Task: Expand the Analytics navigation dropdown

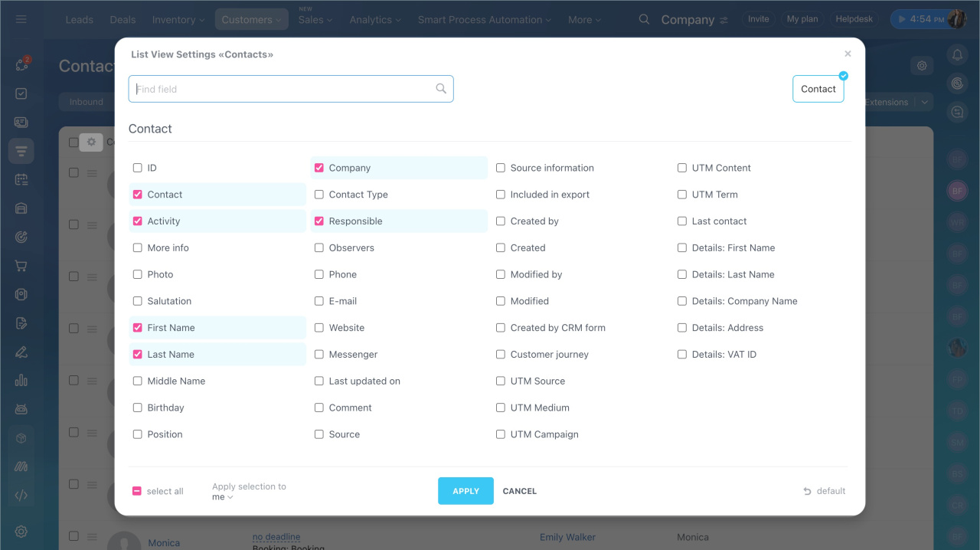Action: click(376, 20)
